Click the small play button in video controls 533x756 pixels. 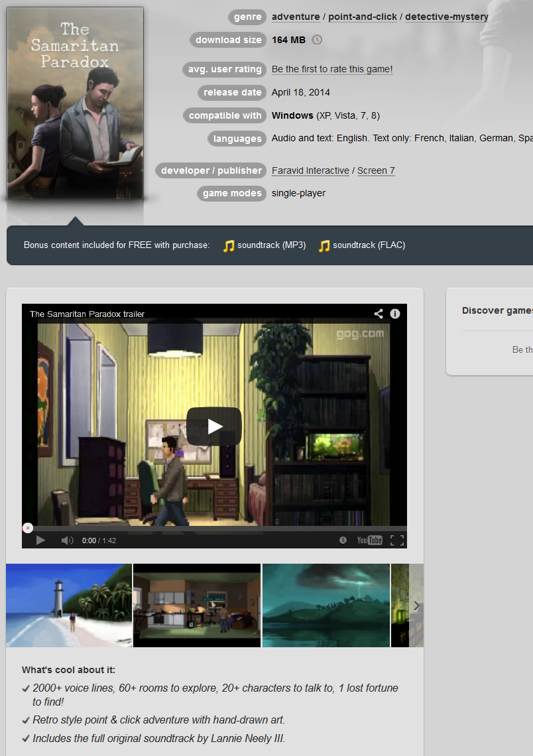click(41, 540)
